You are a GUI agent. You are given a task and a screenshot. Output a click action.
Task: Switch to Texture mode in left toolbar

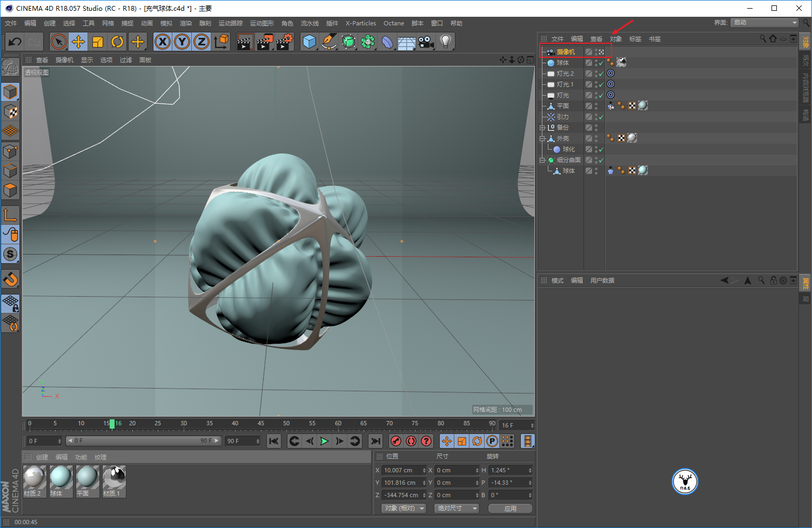point(10,111)
